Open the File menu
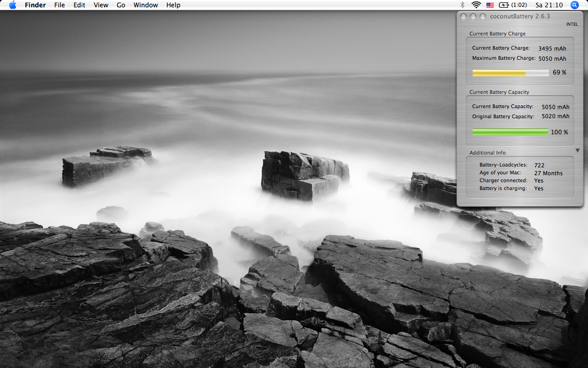 pos(59,5)
